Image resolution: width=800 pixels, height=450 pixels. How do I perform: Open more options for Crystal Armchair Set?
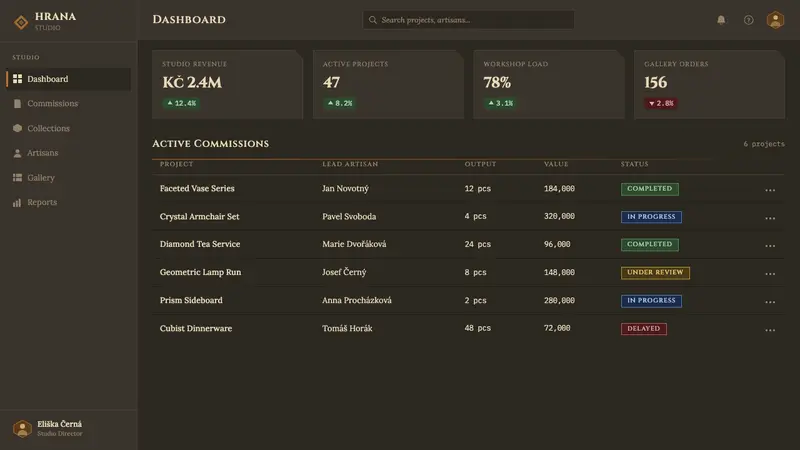tap(770, 218)
